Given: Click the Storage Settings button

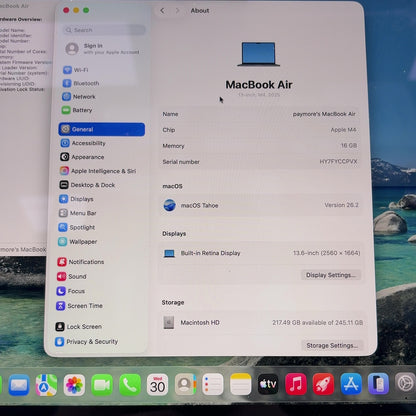Looking at the screenshot, I should pos(332,346).
